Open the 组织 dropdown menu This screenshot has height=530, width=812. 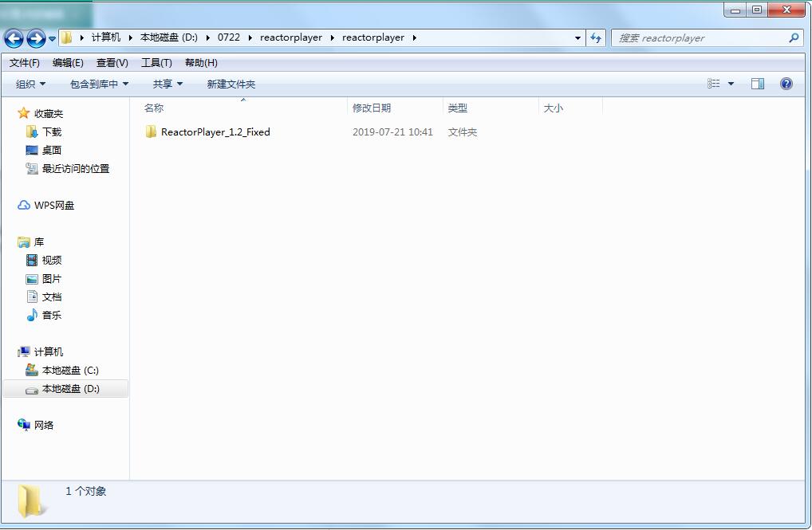(x=30, y=84)
